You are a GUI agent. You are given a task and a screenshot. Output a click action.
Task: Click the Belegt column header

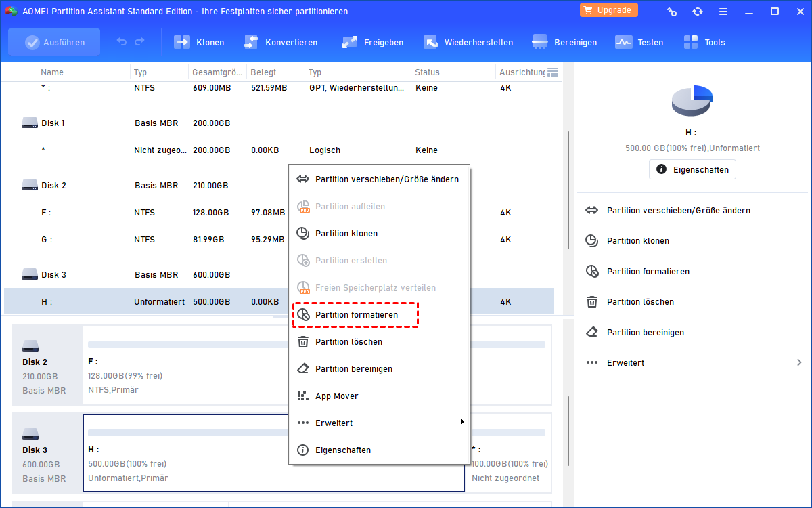263,72
